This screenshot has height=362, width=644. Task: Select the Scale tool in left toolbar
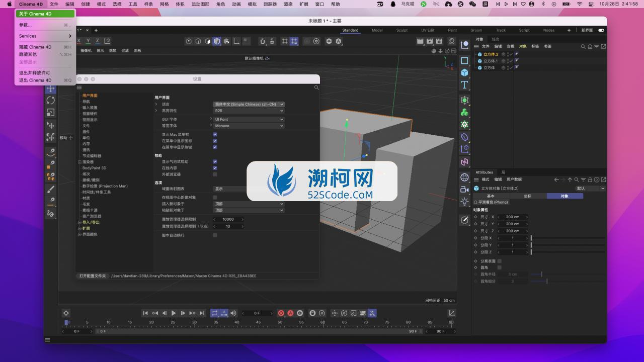50,112
